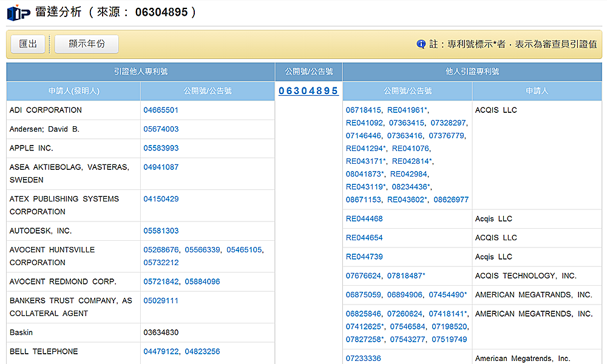Viewport: 607px width, 364px height.
Task: Open American Megatrends patent 07827258
Action: [364, 339]
